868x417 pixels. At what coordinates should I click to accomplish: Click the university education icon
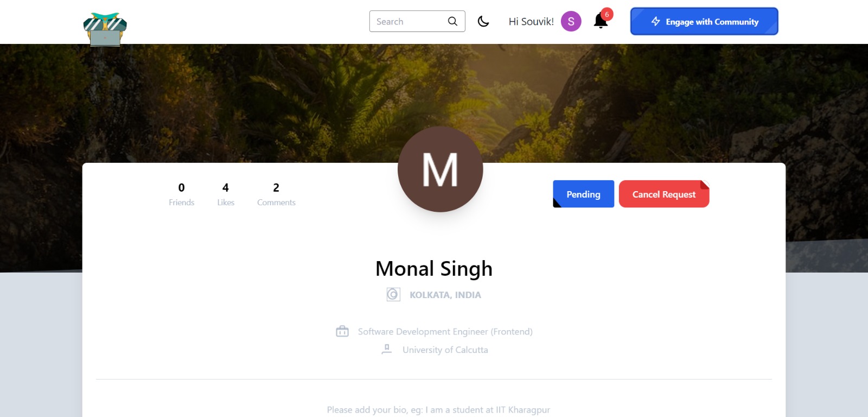(x=386, y=349)
